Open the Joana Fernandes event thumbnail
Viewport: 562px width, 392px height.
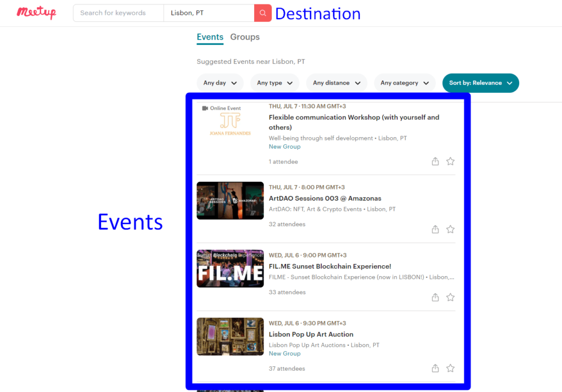pyautogui.click(x=230, y=121)
